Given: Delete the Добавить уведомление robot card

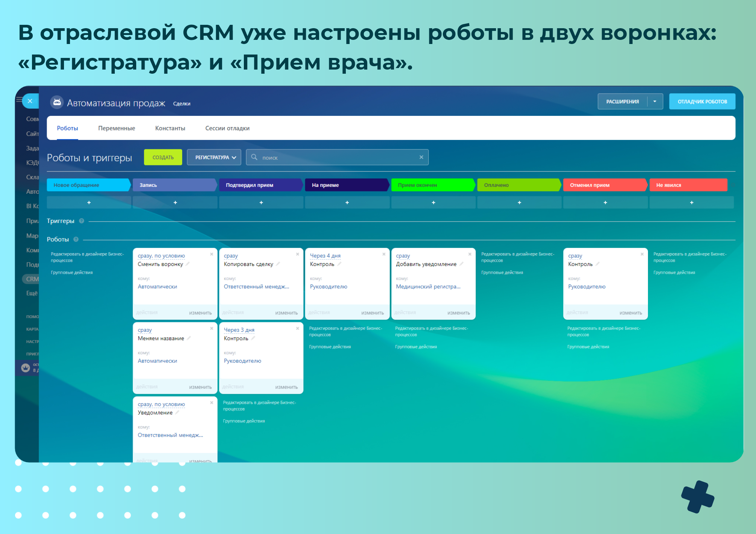Looking at the screenshot, I should click(470, 255).
